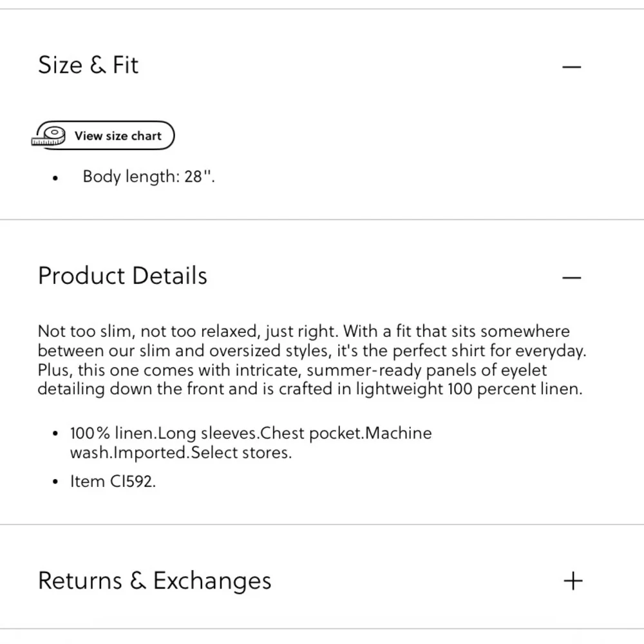Screen dimensions: 644x644
Task: Click the bullet point beside Body length
Action: pyautogui.click(x=56, y=178)
